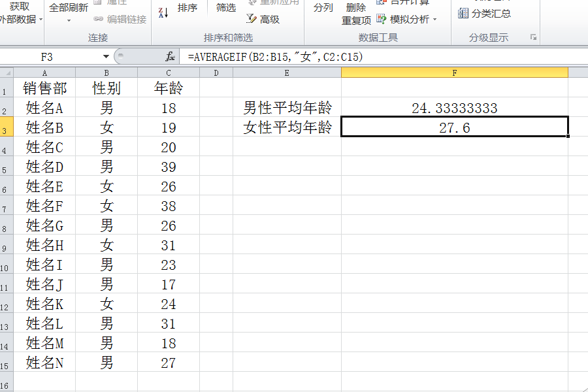Click selected cell with value 27.6
The width and height of the screenshot is (588, 392).
[455, 127]
